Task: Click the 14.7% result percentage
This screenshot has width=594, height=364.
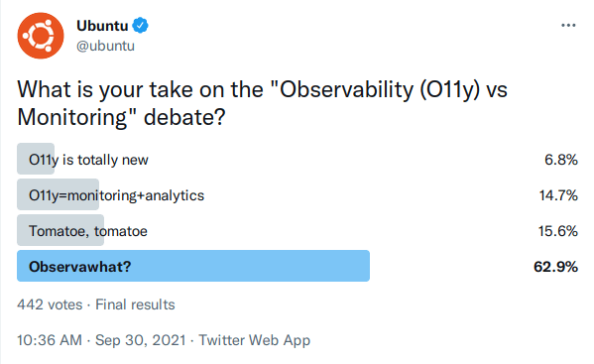Action: (558, 195)
